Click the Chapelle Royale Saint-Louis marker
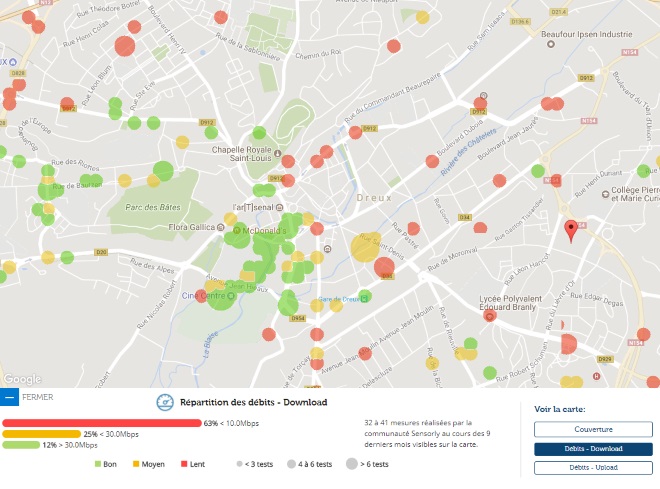Viewport: 660px width, 489px height. click(239, 139)
